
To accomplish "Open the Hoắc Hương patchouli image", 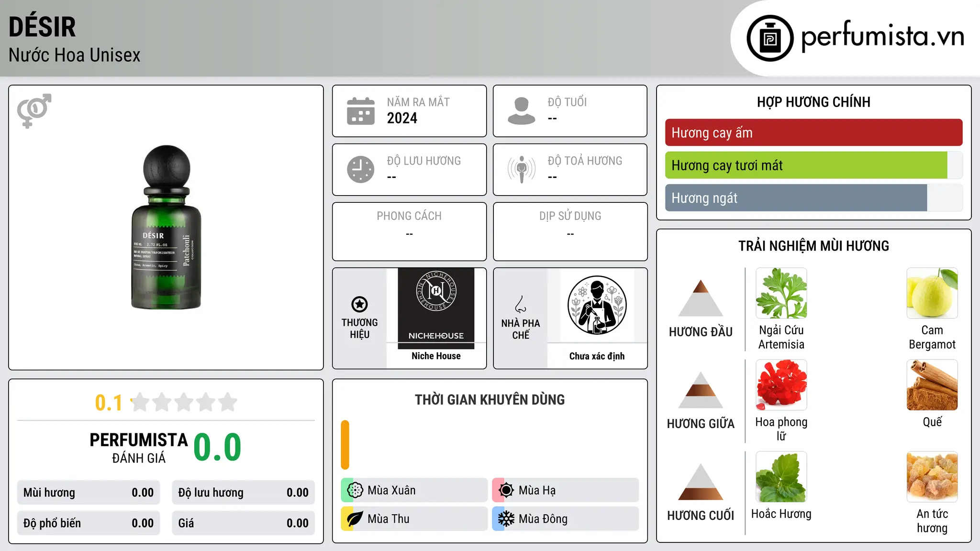I will pos(781,477).
